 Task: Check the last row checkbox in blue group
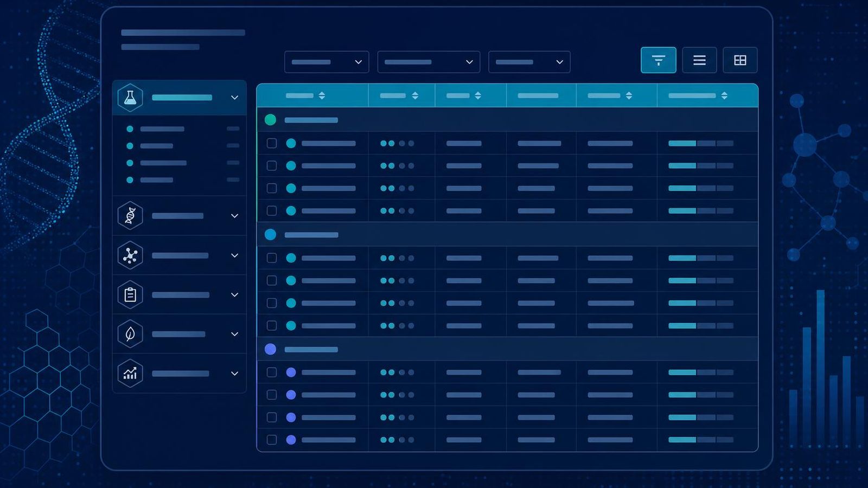click(272, 325)
